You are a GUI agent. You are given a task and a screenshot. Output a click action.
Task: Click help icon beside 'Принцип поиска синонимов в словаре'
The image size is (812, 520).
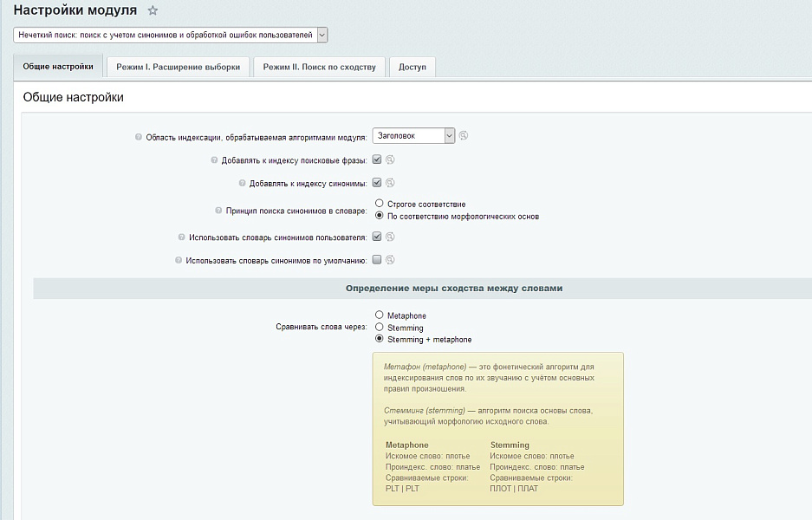(x=218, y=211)
